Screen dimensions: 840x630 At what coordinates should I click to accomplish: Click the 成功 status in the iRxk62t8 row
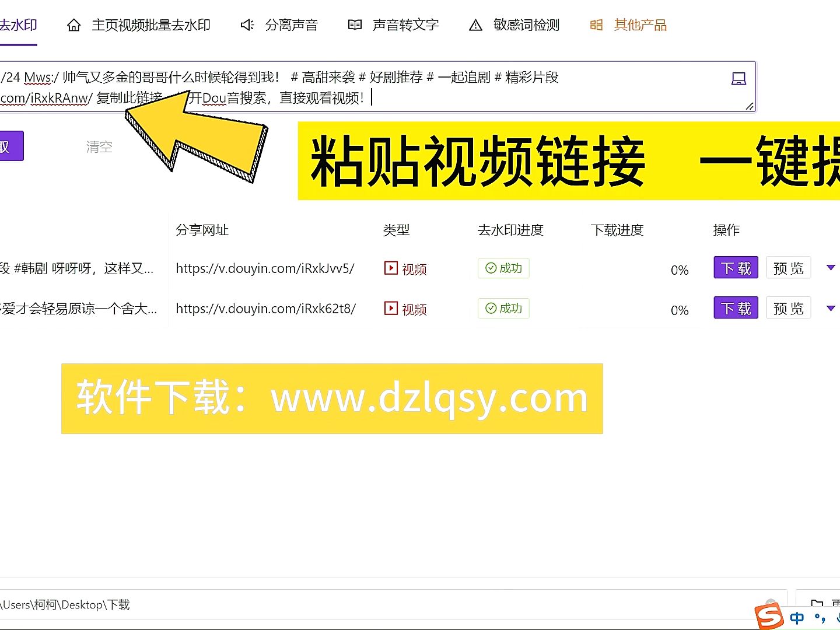(x=503, y=308)
